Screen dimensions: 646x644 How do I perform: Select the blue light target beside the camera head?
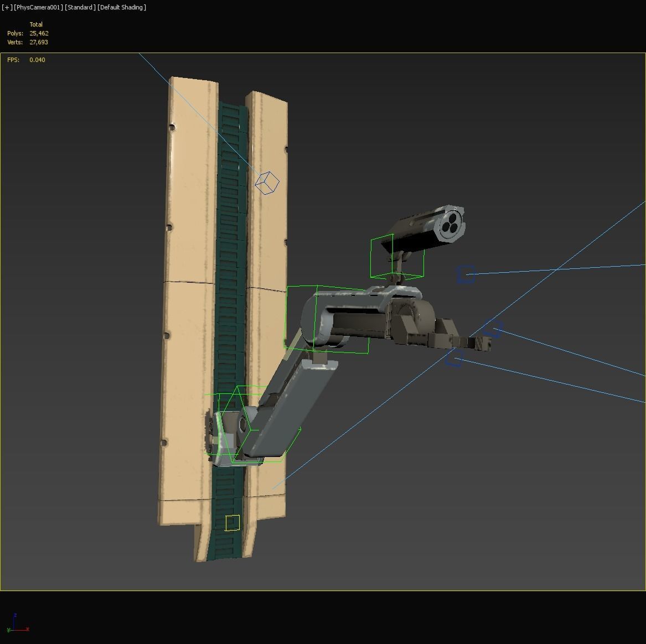coord(466,274)
